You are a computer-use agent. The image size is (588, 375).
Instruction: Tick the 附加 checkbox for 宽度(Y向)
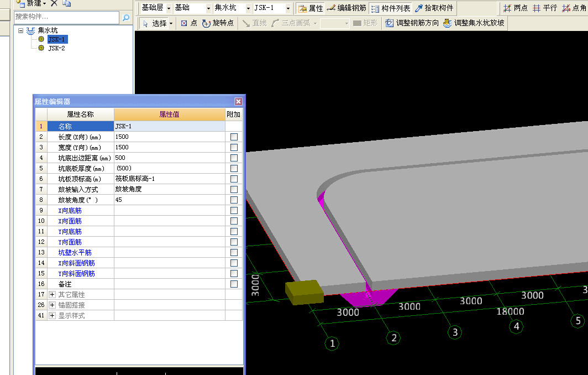tap(234, 148)
